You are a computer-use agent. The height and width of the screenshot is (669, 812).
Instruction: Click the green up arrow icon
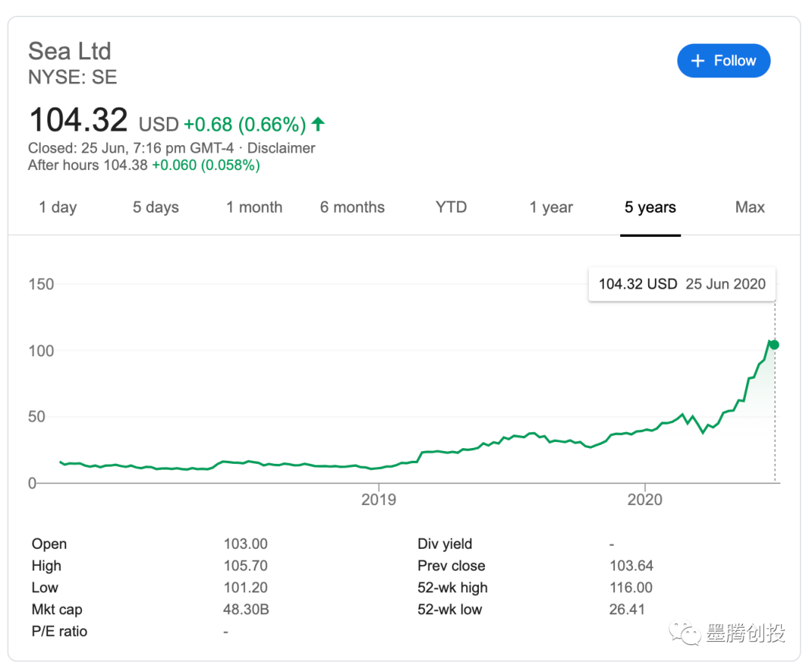[318, 124]
